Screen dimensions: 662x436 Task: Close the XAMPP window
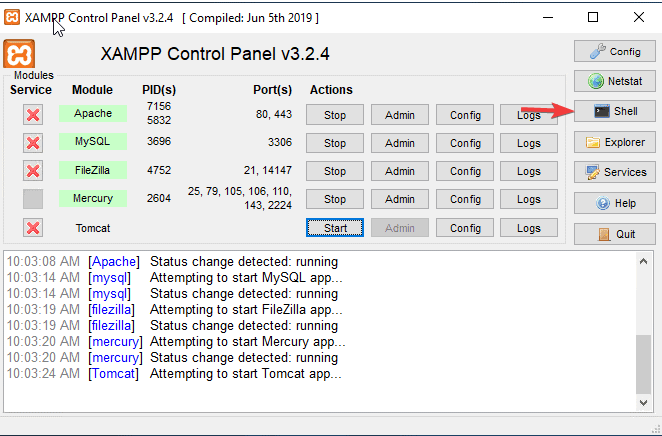coord(639,17)
